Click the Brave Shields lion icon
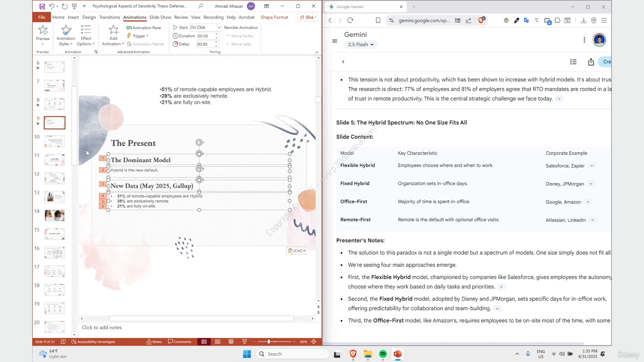 click(x=481, y=21)
